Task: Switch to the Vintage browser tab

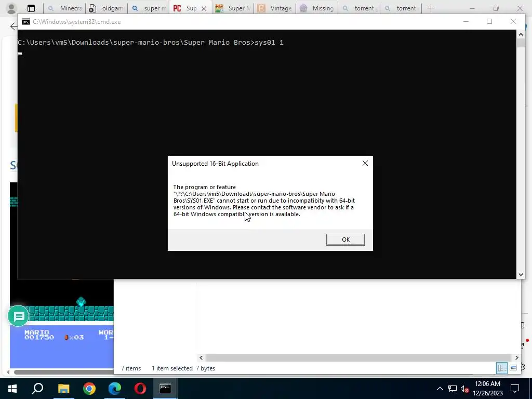Action: pyautogui.click(x=275, y=8)
